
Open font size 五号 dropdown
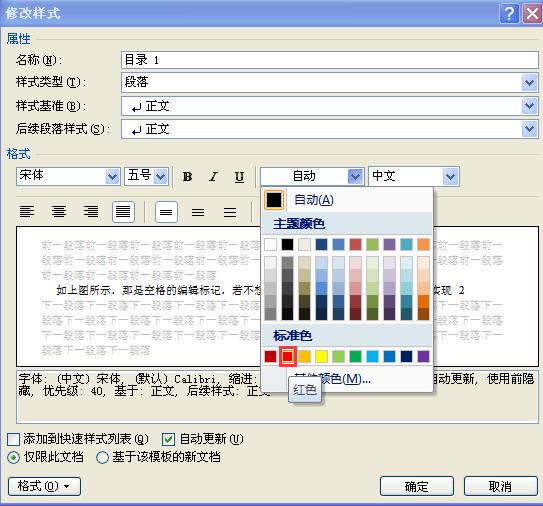tap(161, 177)
